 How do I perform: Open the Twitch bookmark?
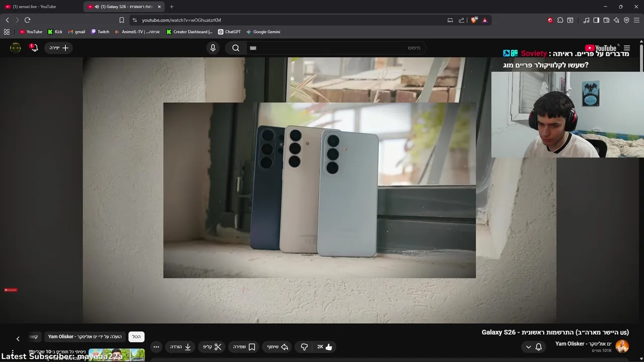pos(100,32)
